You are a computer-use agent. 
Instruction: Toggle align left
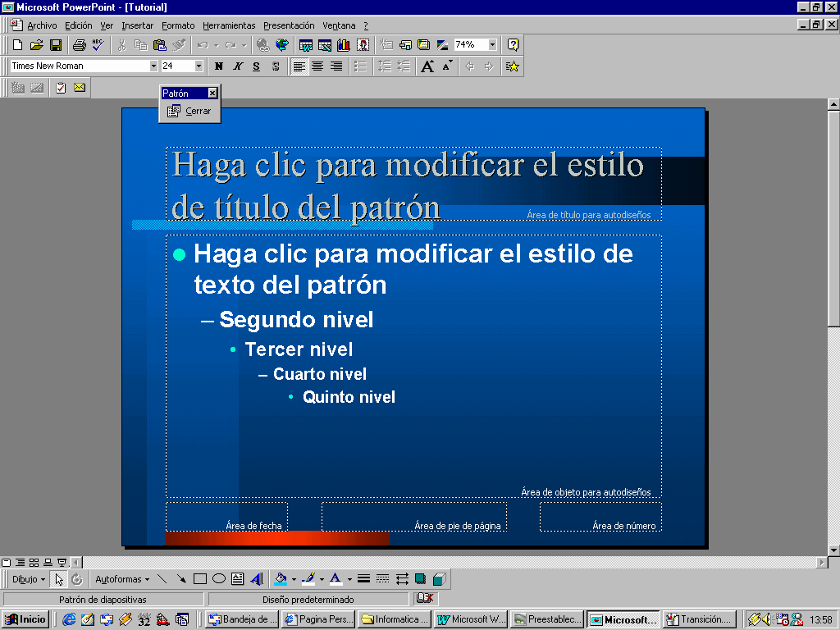tap(299, 66)
